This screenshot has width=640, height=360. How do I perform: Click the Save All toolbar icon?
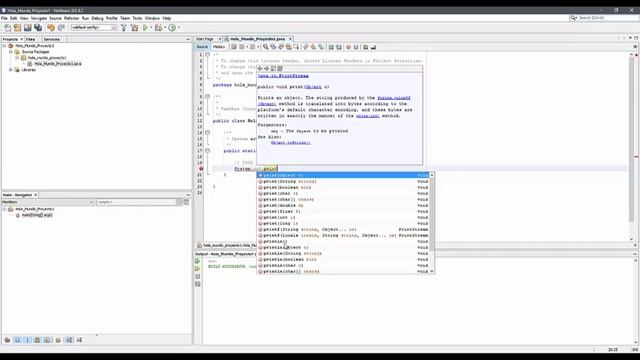click(x=38, y=28)
